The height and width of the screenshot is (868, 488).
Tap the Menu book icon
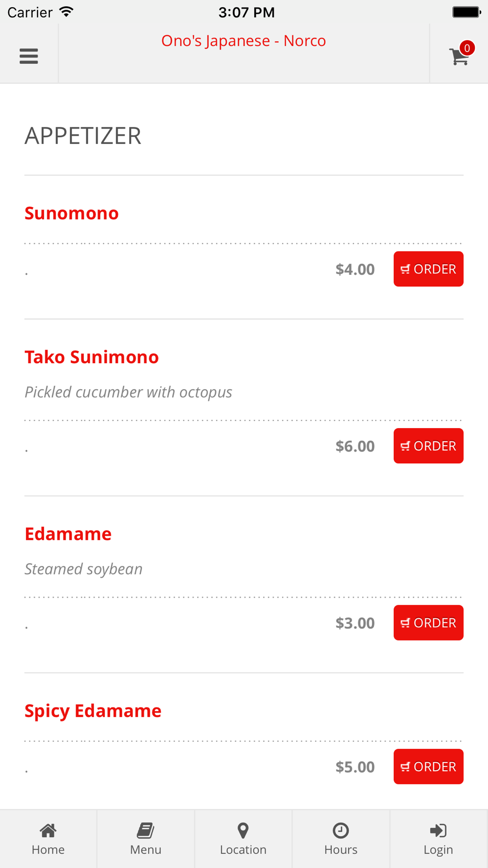[x=145, y=830]
